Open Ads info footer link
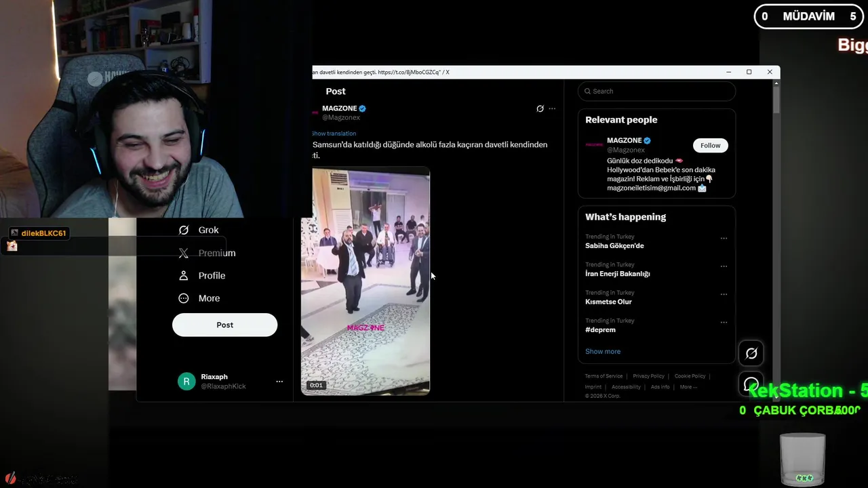This screenshot has width=868, height=488. click(660, 387)
